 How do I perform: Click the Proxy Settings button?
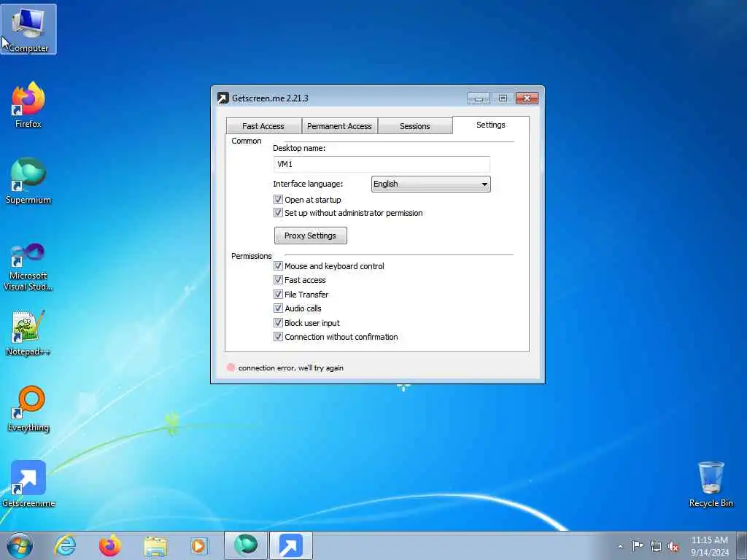click(x=310, y=236)
